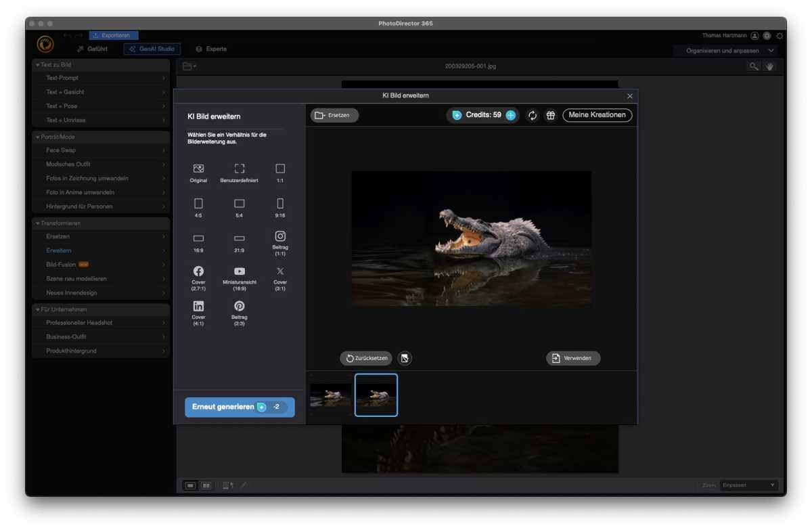Choose LinkedIn Cover (4:1) preset
This screenshot has width=812, height=530.
coord(198,313)
